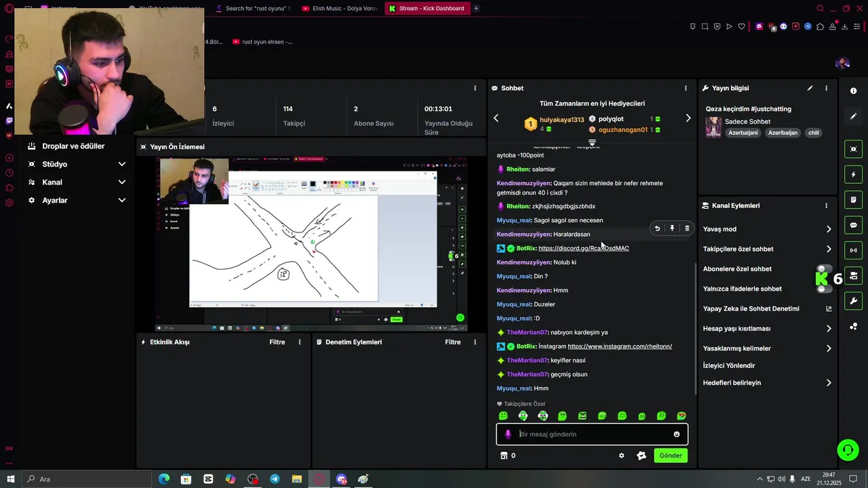868x488 pixels.
Task: Open a new browser tab
Action: 476,8
